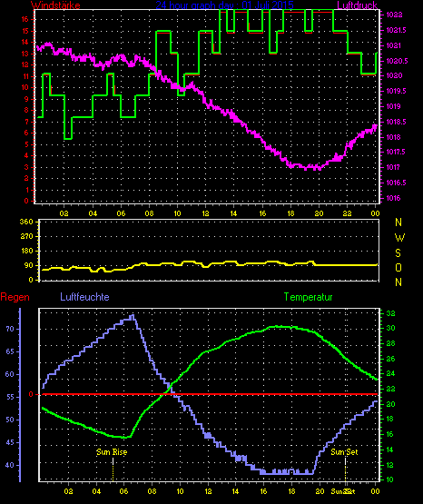This screenshot has height=504, width=423.
Task: Select the Luftfeuchte label
Action: 84,297
